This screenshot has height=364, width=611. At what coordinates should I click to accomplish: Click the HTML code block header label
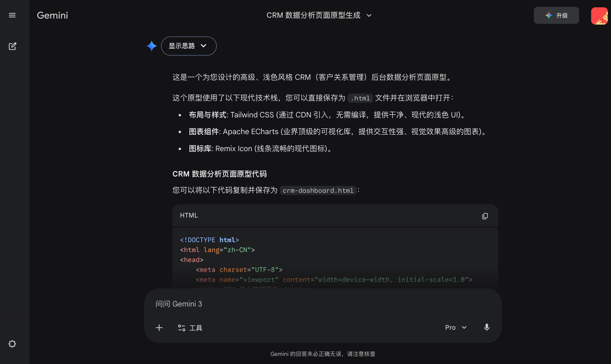[x=189, y=215]
